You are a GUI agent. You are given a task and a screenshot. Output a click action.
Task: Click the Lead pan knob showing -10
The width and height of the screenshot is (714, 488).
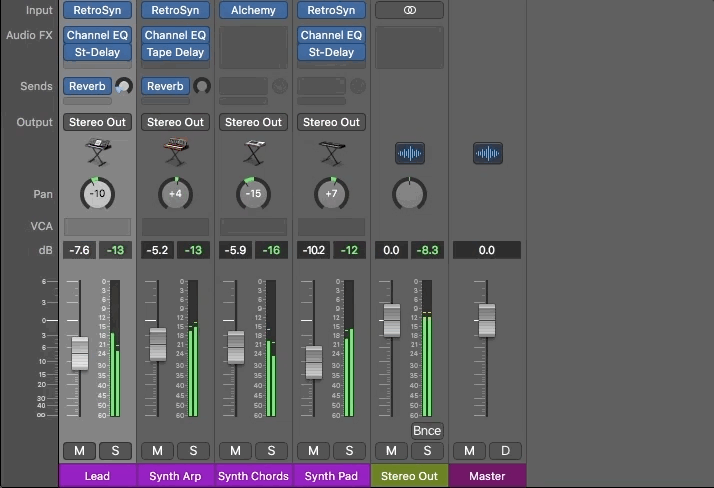(97, 194)
